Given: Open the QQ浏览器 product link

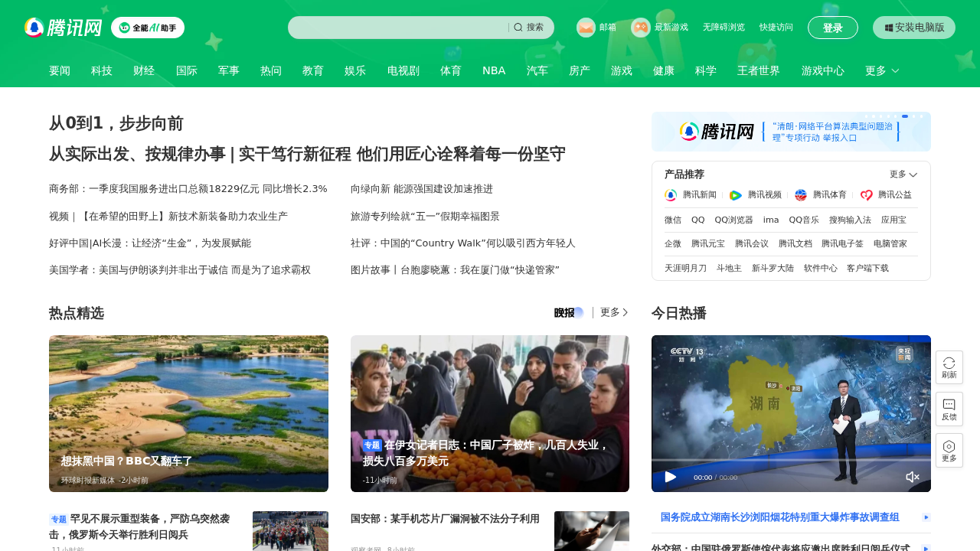Looking at the screenshot, I should 734,220.
